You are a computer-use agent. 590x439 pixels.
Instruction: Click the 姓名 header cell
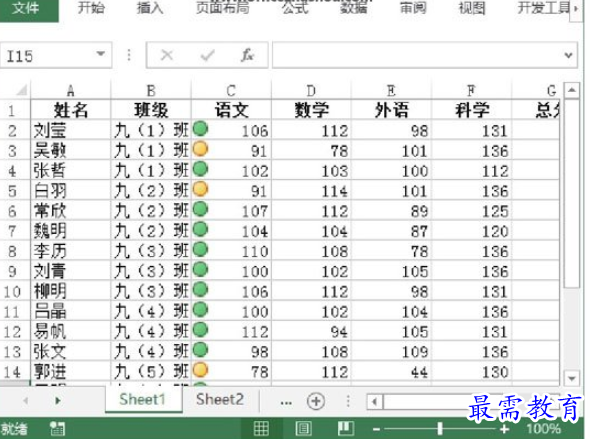70,110
